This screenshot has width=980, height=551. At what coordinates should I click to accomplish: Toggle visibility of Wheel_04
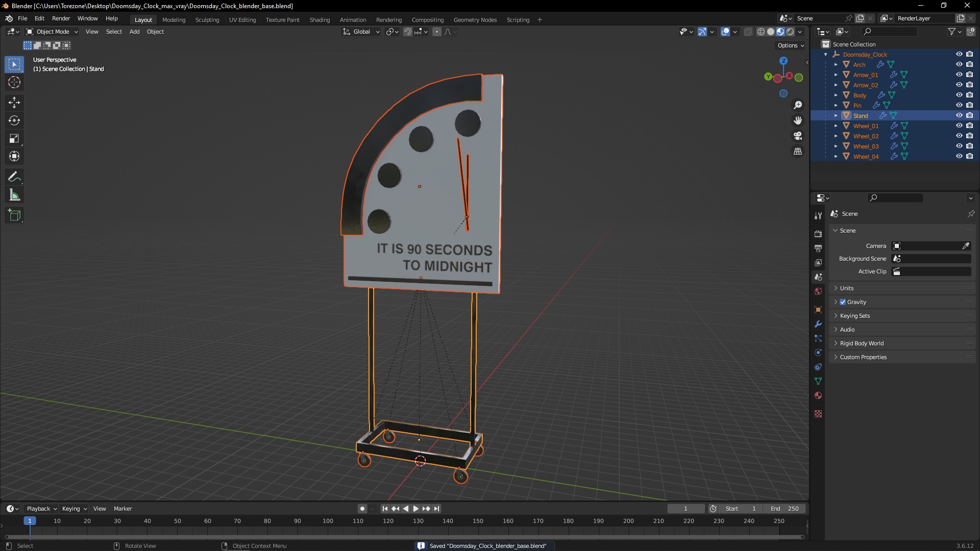pyautogui.click(x=959, y=156)
